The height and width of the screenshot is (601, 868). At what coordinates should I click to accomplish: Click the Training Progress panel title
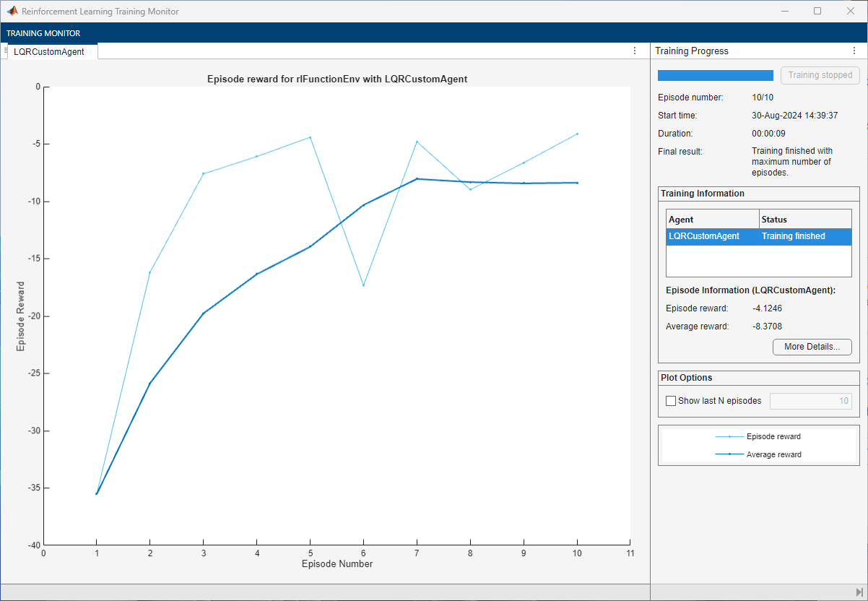(x=692, y=51)
